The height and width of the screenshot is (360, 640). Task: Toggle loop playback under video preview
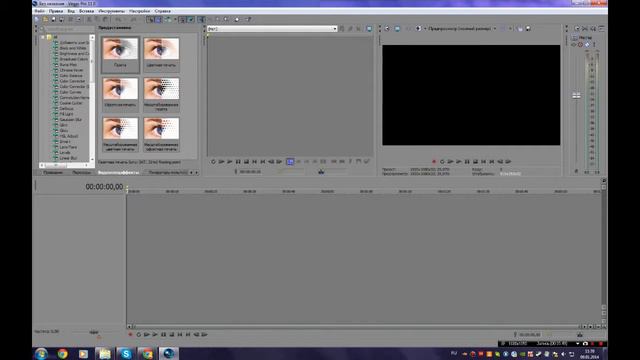[x=442, y=162]
